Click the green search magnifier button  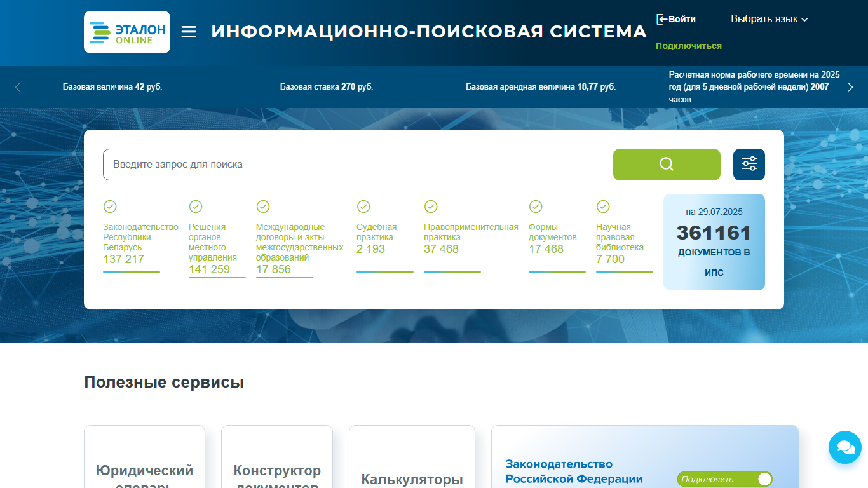point(667,165)
